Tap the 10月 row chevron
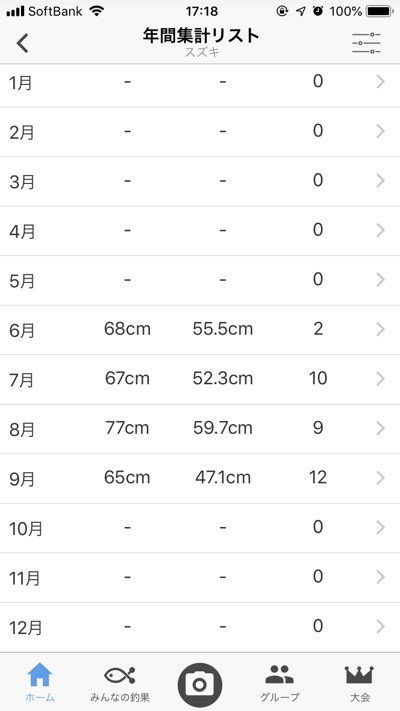This screenshot has width=400, height=711. pos(380,527)
